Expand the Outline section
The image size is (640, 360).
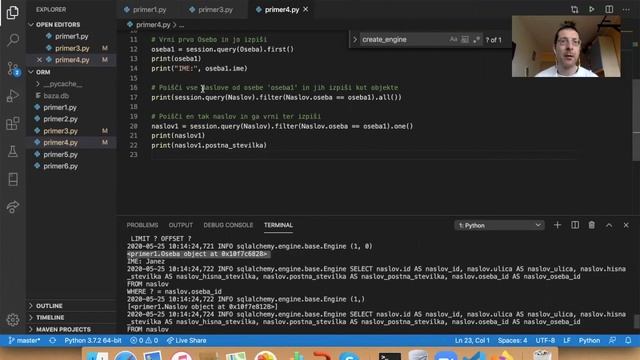pyautogui.click(x=31, y=306)
